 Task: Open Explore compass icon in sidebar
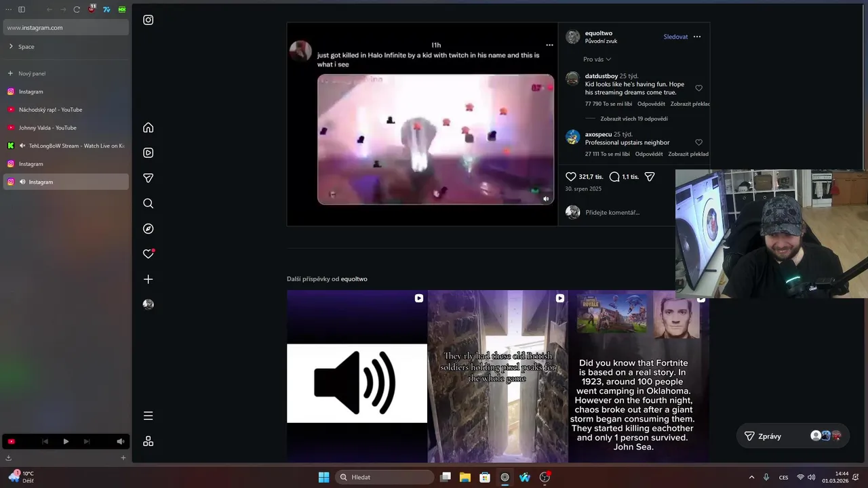tap(149, 228)
